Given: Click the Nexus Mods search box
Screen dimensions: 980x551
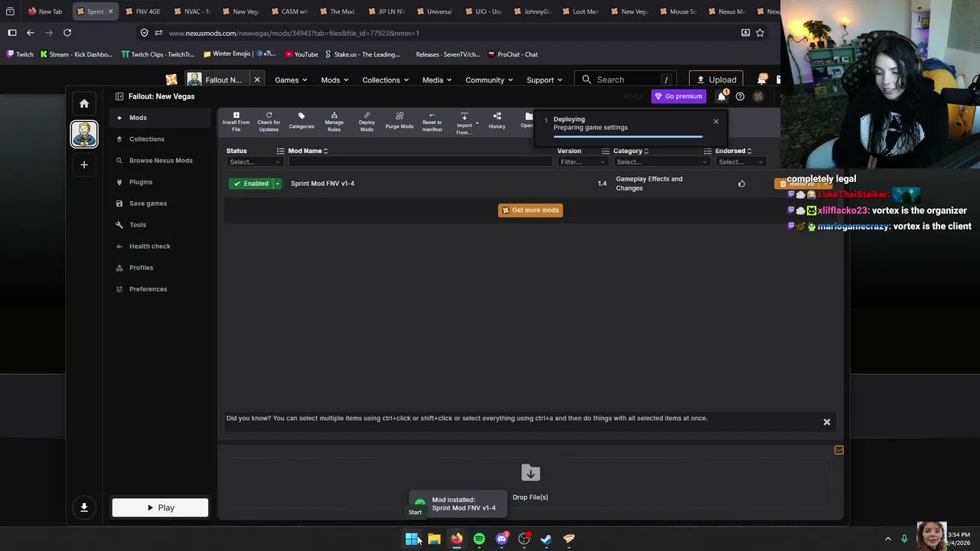Looking at the screenshot, I should point(626,80).
